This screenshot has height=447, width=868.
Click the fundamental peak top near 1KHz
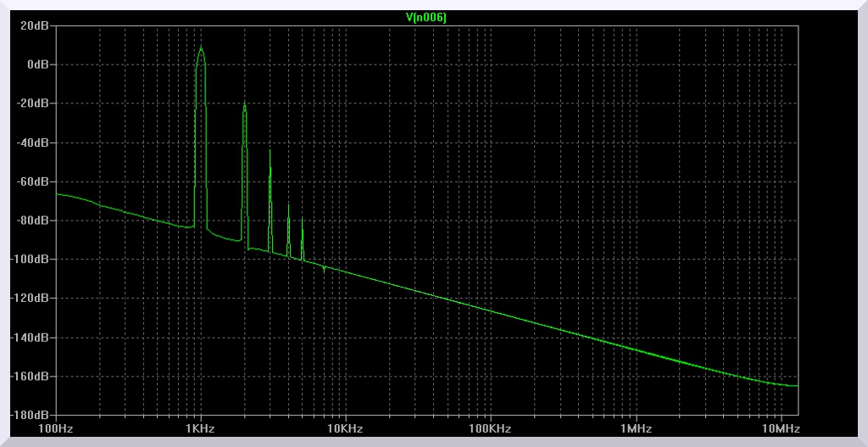(x=201, y=48)
